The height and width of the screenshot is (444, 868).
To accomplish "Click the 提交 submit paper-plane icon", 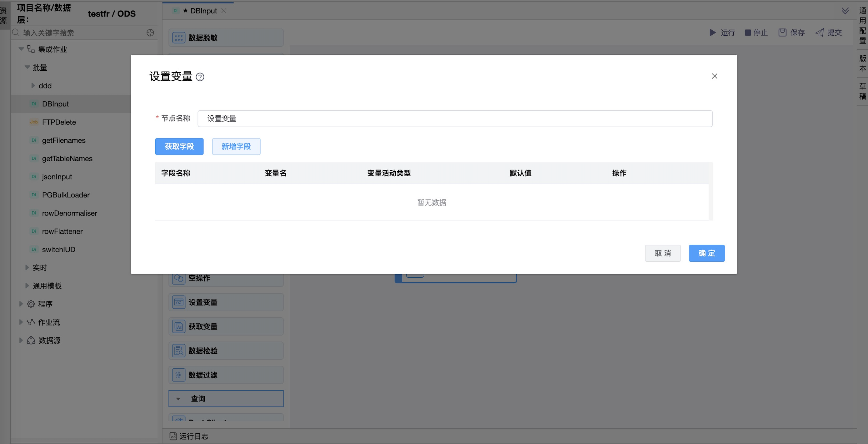I will tap(819, 33).
